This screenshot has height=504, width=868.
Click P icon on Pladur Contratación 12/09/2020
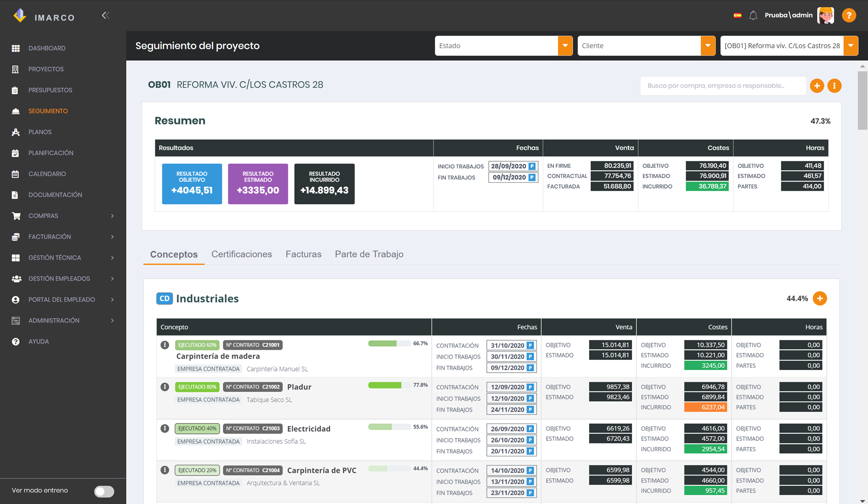(530, 387)
